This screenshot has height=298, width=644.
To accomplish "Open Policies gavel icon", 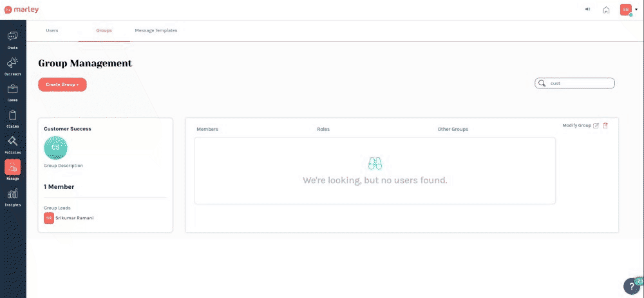I will pos(13,143).
